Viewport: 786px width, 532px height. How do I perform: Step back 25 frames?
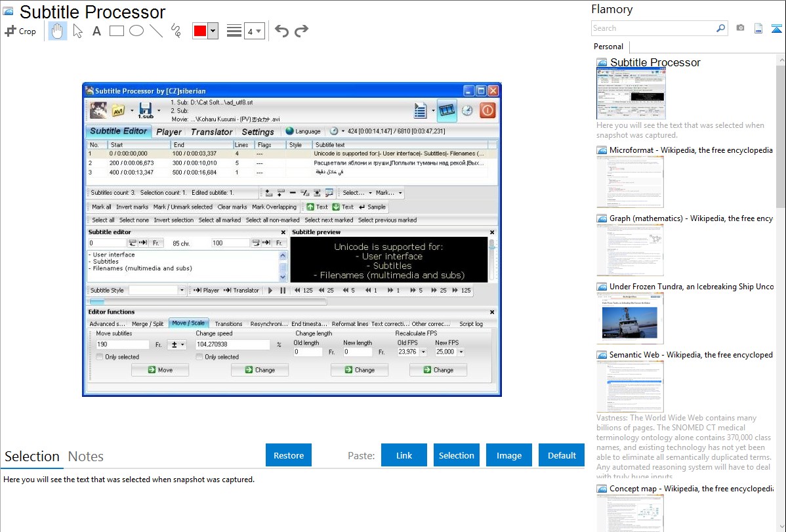(x=326, y=291)
